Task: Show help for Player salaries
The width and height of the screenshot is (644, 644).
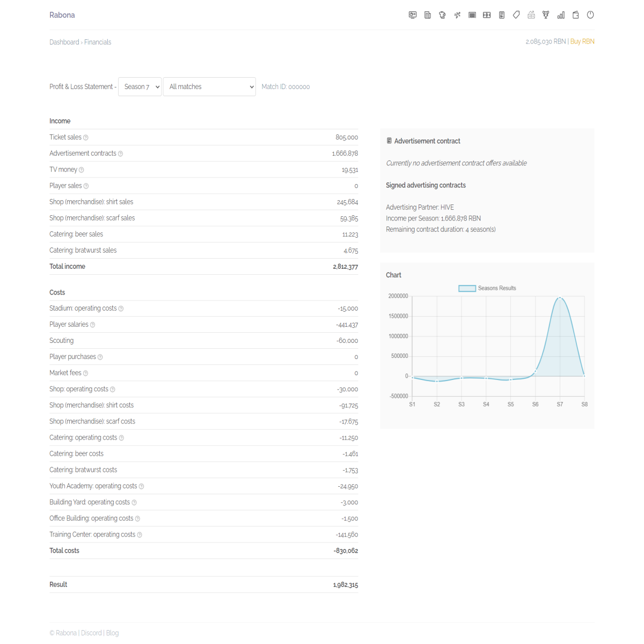Action: (93, 325)
